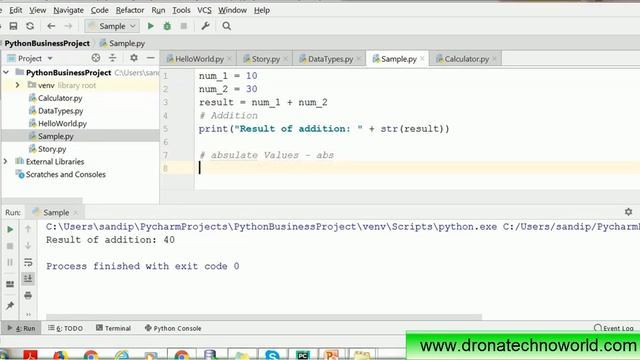Image resolution: width=640 pixels, height=360 pixels.
Task: Select DataTypes.py in project tree
Action: 60,111
